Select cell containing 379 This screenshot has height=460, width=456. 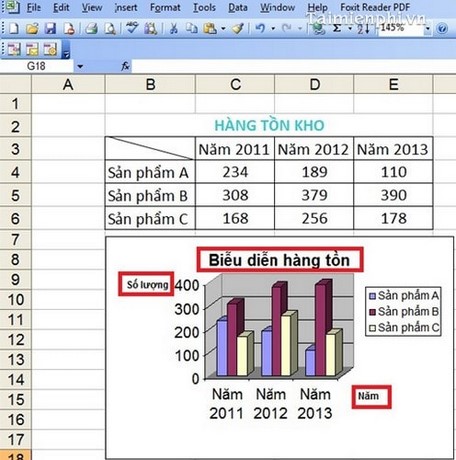[x=314, y=195]
